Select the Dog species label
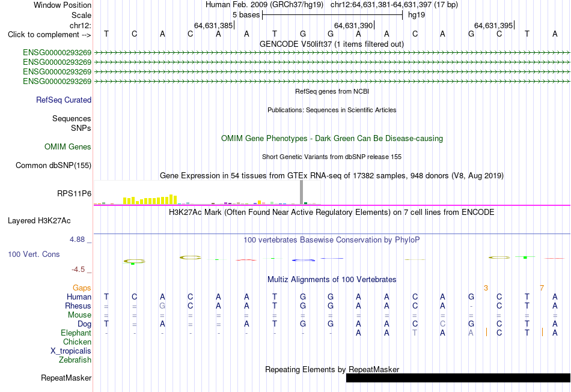 85,324
